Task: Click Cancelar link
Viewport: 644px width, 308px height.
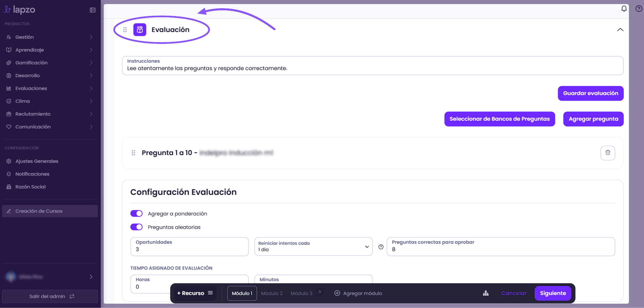Action: (514, 293)
